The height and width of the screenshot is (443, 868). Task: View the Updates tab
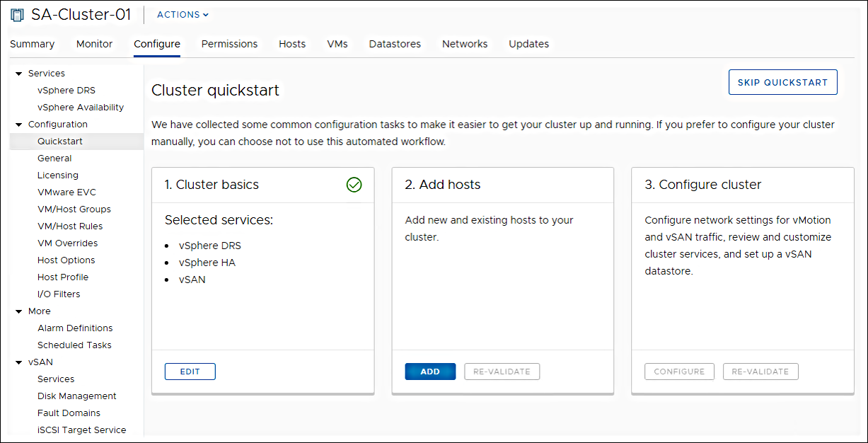[x=529, y=44]
